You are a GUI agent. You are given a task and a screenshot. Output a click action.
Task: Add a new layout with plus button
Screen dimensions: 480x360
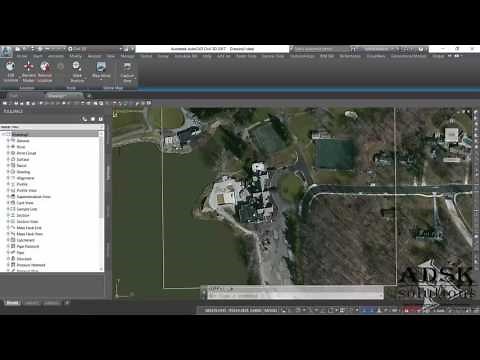point(67,303)
